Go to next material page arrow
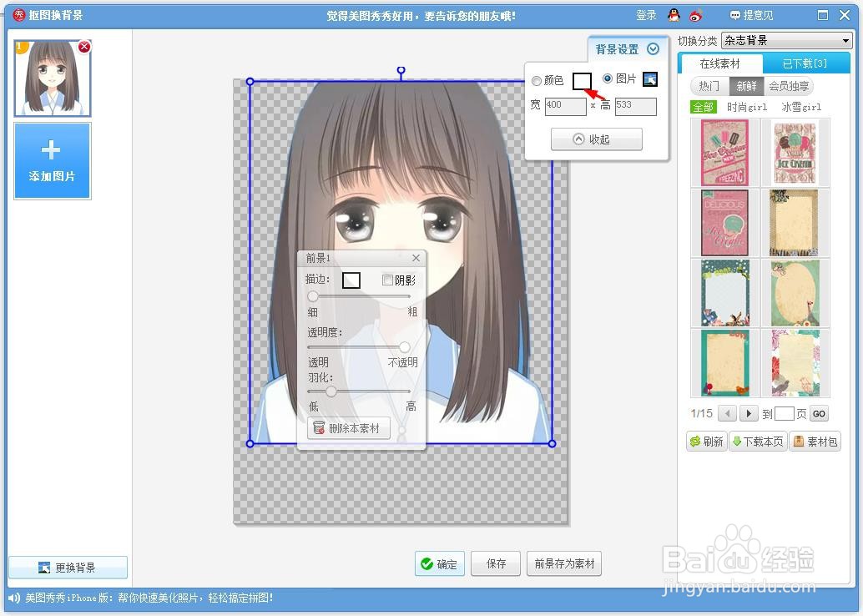Viewport: 863px width, 616px height. click(x=749, y=413)
